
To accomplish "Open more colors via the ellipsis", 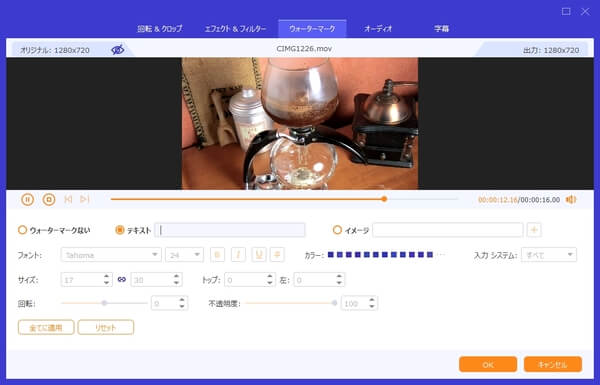I will coord(441,254).
